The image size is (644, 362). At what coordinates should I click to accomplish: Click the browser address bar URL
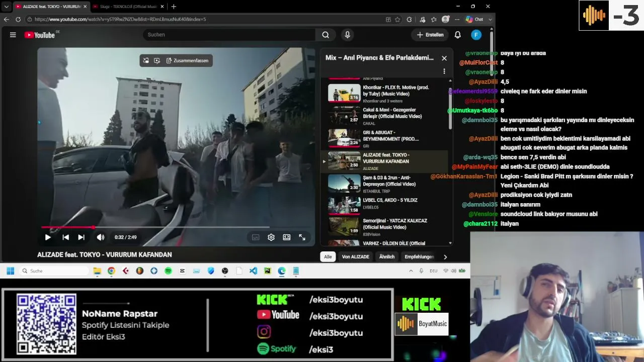point(120,19)
